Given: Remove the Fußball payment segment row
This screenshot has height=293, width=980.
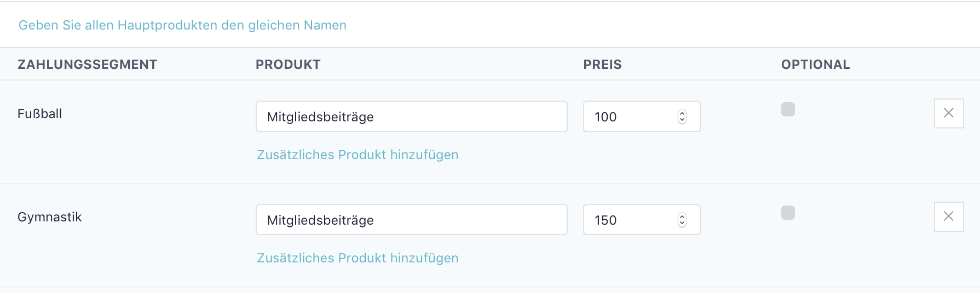Looking at the screenshot, I should [x=948, y=113].
